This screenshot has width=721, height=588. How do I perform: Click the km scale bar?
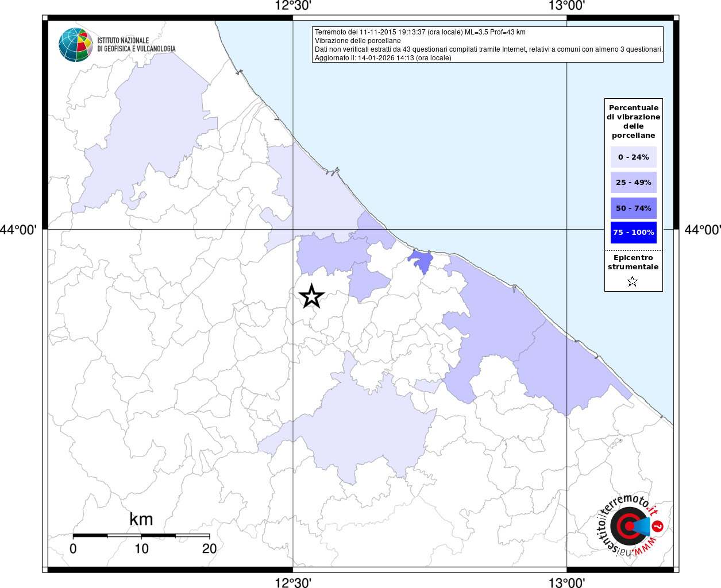[x=141, y=535]
